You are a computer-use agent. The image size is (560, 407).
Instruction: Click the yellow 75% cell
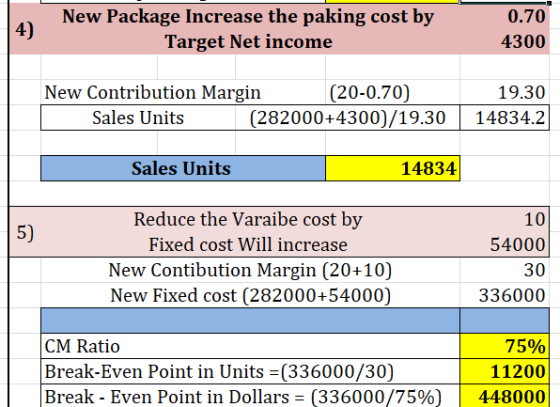coord(504,346)
